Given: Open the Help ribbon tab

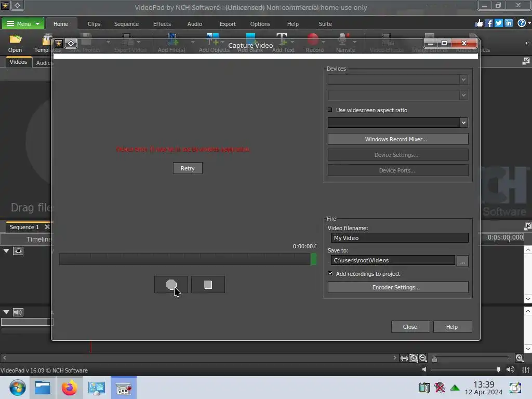Looking at the screenshot, I should (x=293, y=24).
